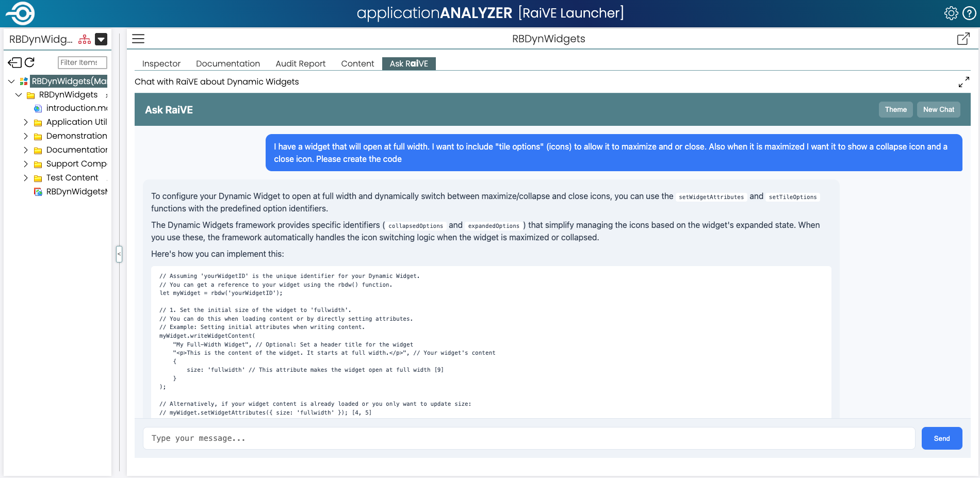Switch to the Documentation tab

pos(228,64)
